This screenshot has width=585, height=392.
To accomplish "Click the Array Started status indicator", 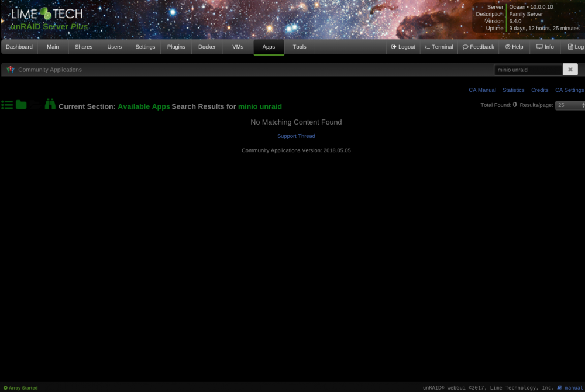I will pyautogui.click(x=20, y=388).
